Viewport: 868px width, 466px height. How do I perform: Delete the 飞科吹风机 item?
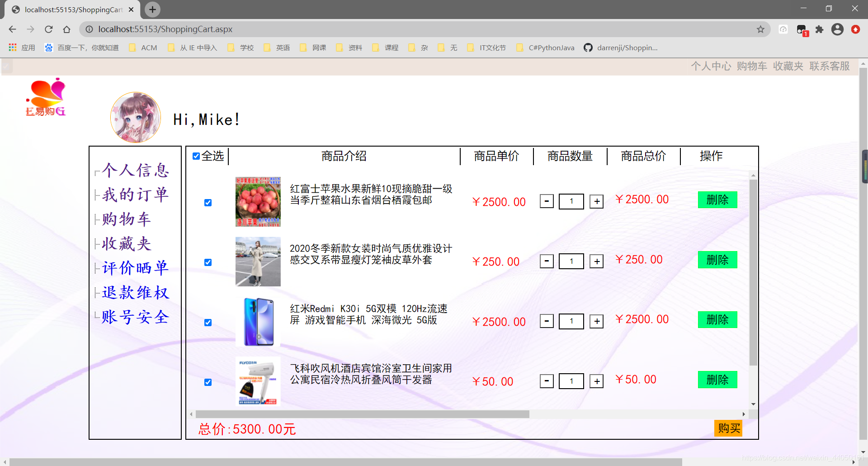coord(717,380)
